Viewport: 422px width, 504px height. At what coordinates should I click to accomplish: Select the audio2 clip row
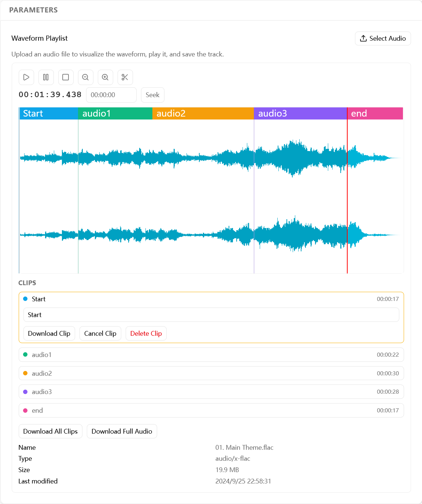(211, 373)
